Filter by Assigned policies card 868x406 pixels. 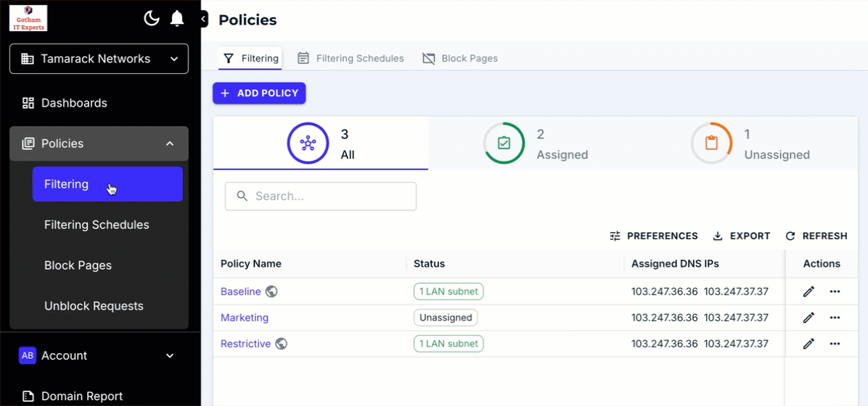[x=535, y=144]
